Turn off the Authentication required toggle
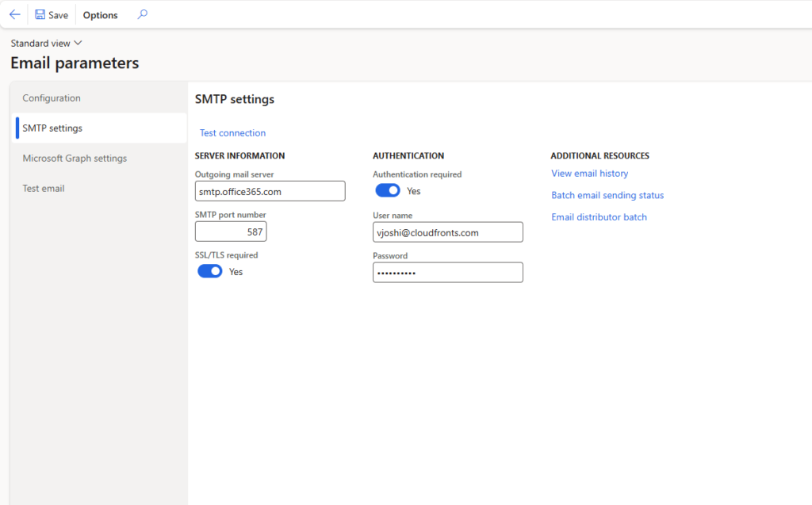The image size is (812, 505). [388, 190]
